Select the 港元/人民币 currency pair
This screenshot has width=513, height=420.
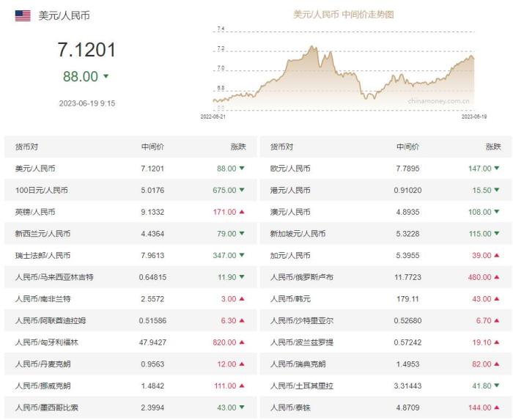tap(290, 190)
